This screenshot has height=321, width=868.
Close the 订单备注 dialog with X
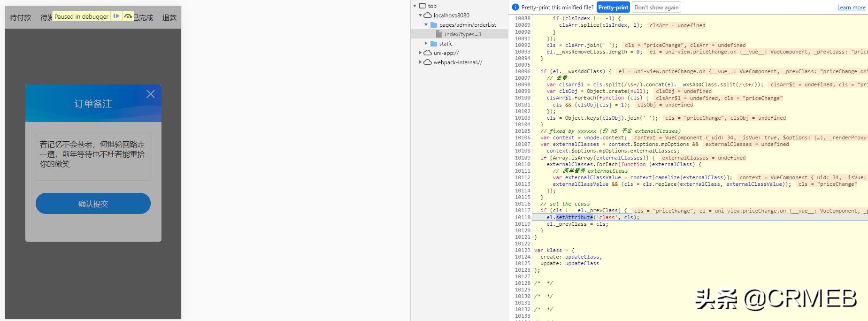tap(150, 94)
